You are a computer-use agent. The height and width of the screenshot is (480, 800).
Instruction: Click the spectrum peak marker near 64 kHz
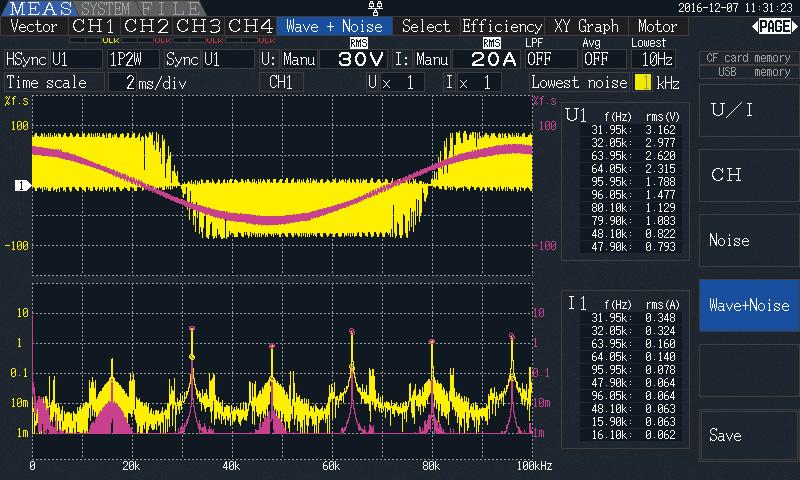point(352,332)
